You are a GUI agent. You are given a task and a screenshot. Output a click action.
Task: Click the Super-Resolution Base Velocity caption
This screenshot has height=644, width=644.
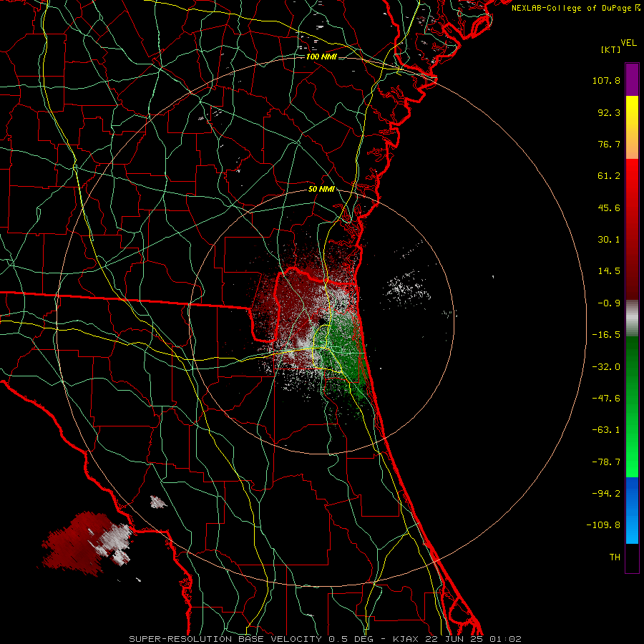click(x=325, y=639)
